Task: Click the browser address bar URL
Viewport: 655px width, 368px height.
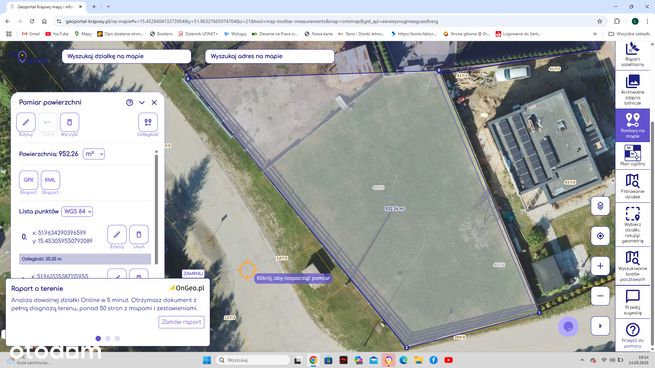Action: [251, 21]
